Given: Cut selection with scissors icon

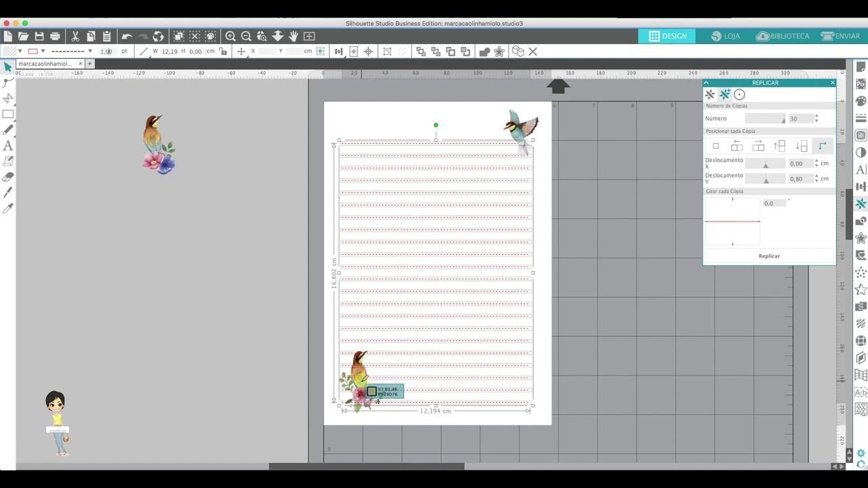Looking at the screenshot, I should pyautogui.click(x=75, y=36).
